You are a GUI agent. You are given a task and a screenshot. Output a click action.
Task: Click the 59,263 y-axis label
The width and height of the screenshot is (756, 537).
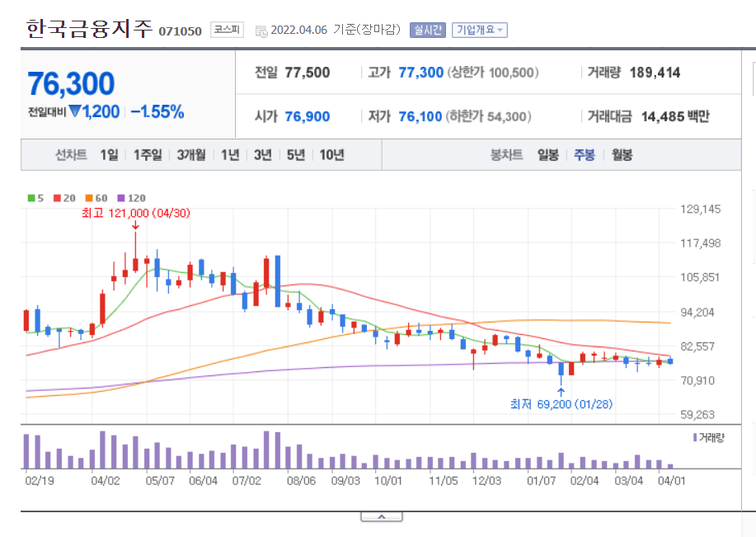697,415
